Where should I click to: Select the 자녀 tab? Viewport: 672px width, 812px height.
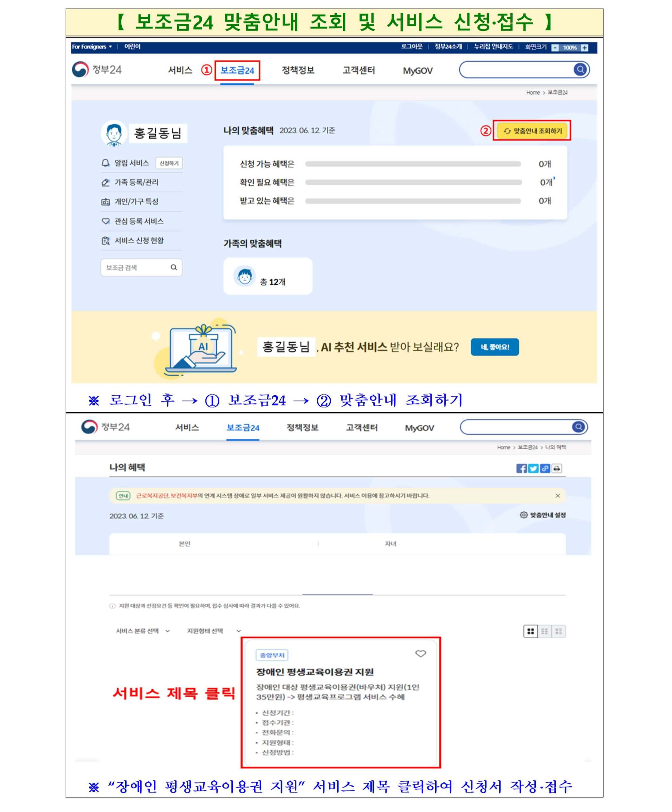tap(391, 544)
